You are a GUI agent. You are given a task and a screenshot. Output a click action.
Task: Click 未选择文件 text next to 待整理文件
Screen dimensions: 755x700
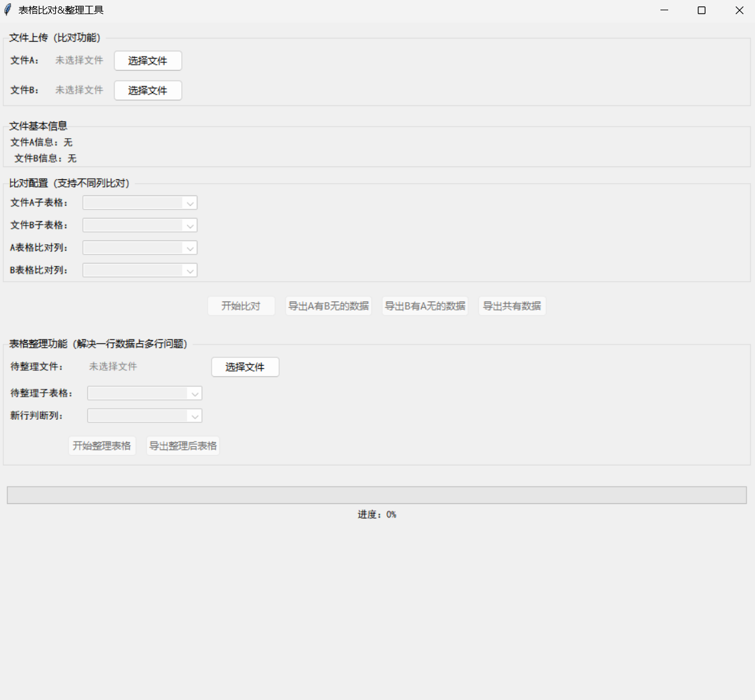[x=113, y=366]
